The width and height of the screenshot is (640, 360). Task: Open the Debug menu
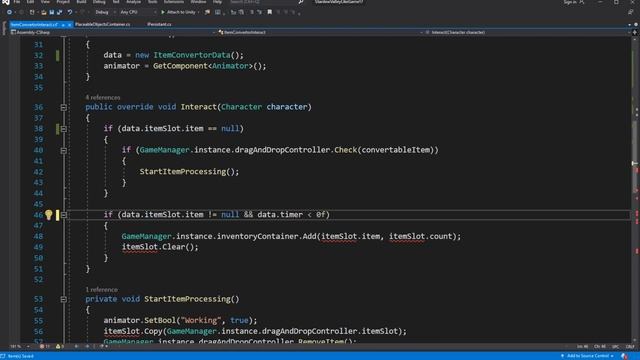pos(99,2)
